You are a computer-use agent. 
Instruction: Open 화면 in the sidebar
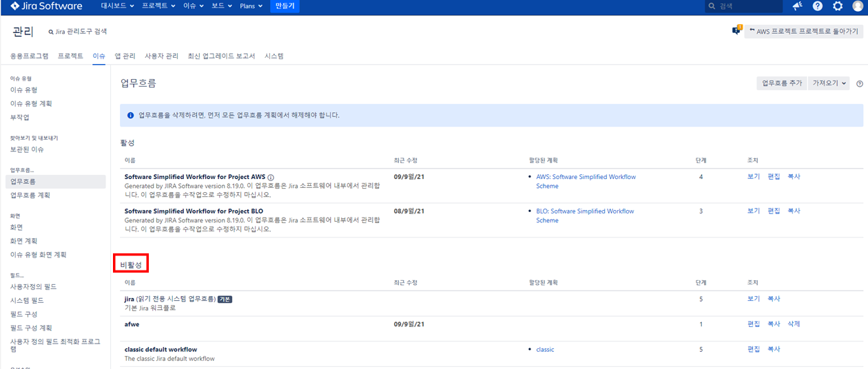point(16,227)
